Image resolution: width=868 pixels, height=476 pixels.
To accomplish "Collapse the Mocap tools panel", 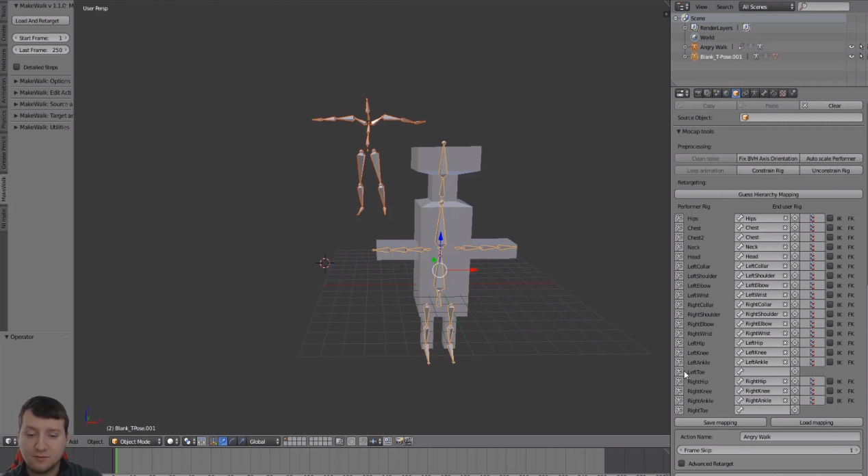I will pos(698,131).
